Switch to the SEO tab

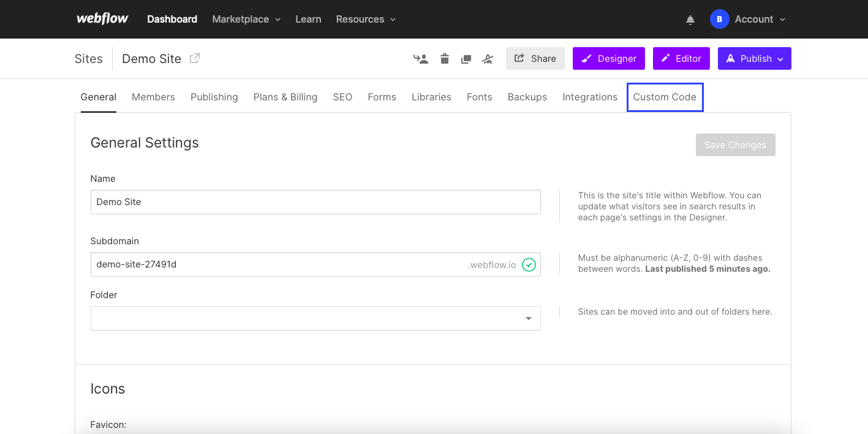(x=342, y=97)
